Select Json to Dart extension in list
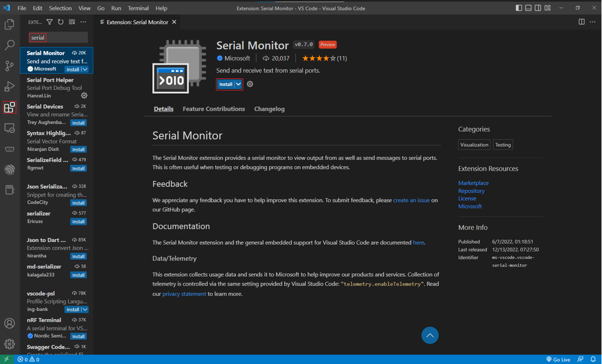This screenshot has width=602, height=364. 56,248
